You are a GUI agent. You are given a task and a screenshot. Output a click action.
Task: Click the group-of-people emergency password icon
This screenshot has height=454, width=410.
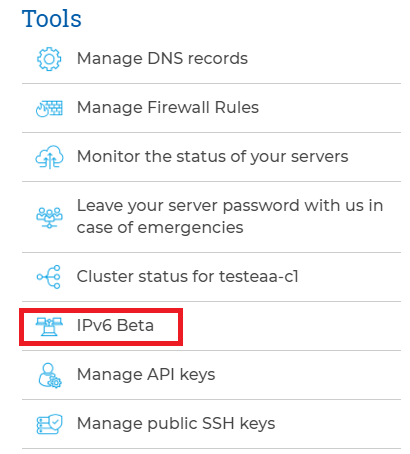pos(49,218)
